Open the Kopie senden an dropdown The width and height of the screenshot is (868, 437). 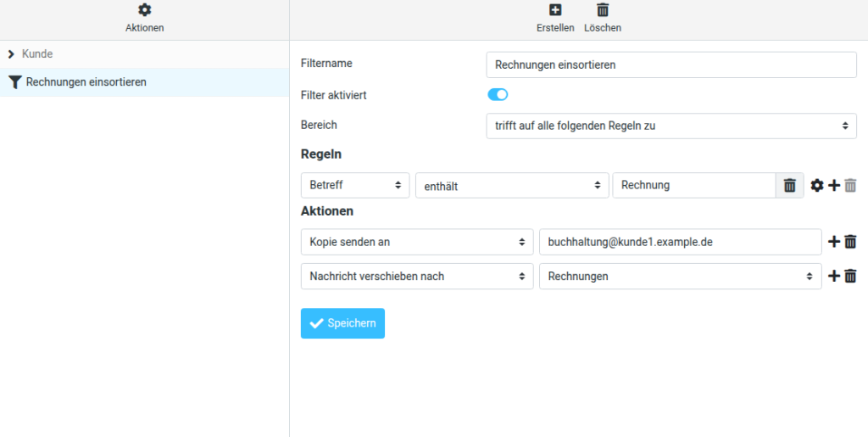coord(417,242)
